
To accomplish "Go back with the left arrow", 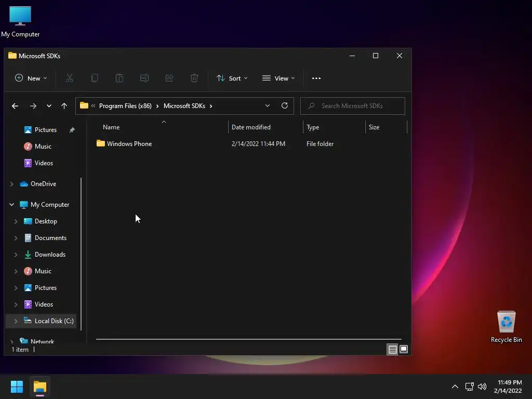I will 15,106.
